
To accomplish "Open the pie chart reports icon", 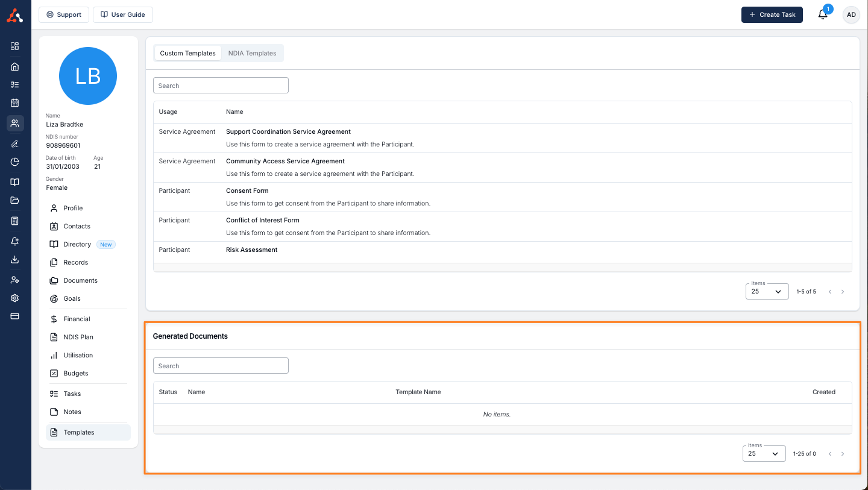I will coord(15,162).
